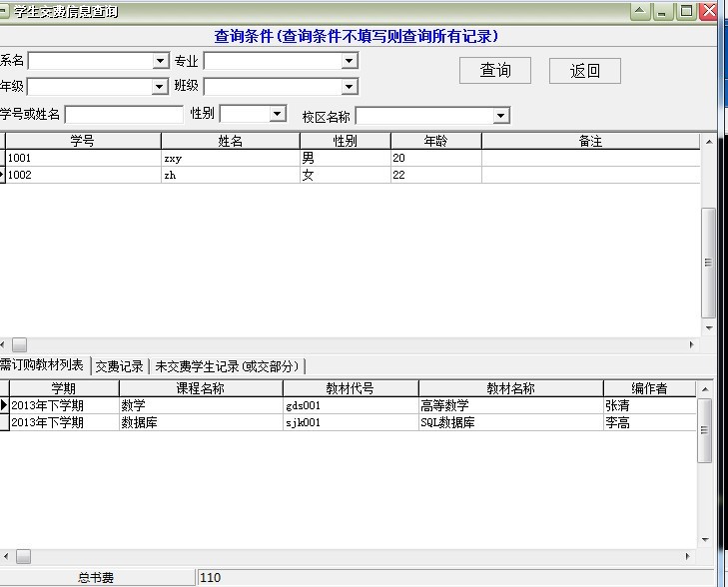Select 2013年下学期 cell in the 数学 row
This screenshot has height=587, width=728.
[64, 405]
